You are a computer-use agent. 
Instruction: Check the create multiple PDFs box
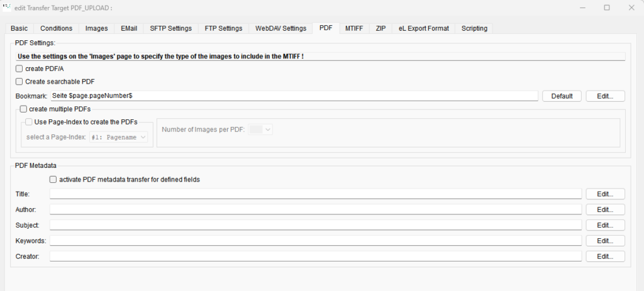click(23, 109)
